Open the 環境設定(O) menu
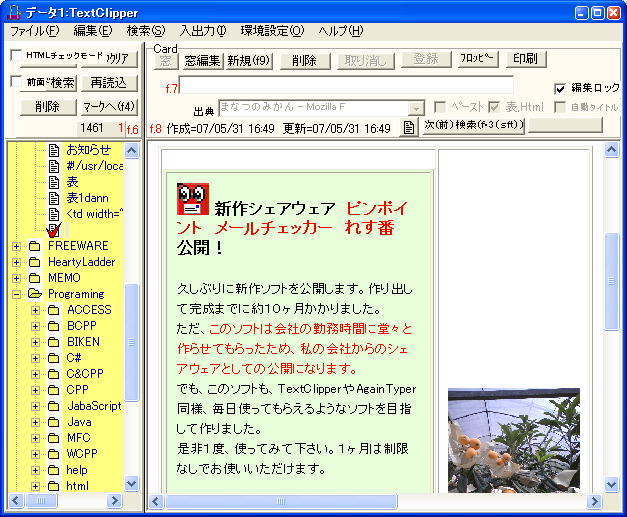 (x=273, y=31)
